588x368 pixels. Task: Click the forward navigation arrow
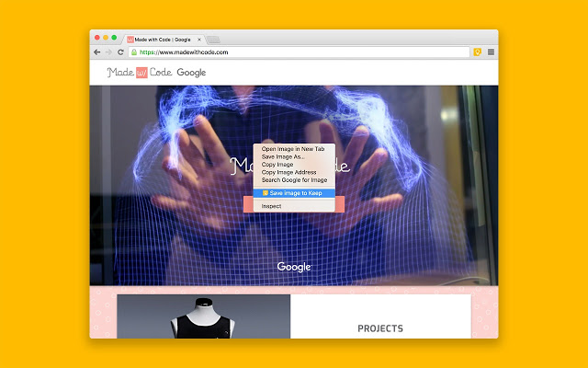tap(108, 52)
